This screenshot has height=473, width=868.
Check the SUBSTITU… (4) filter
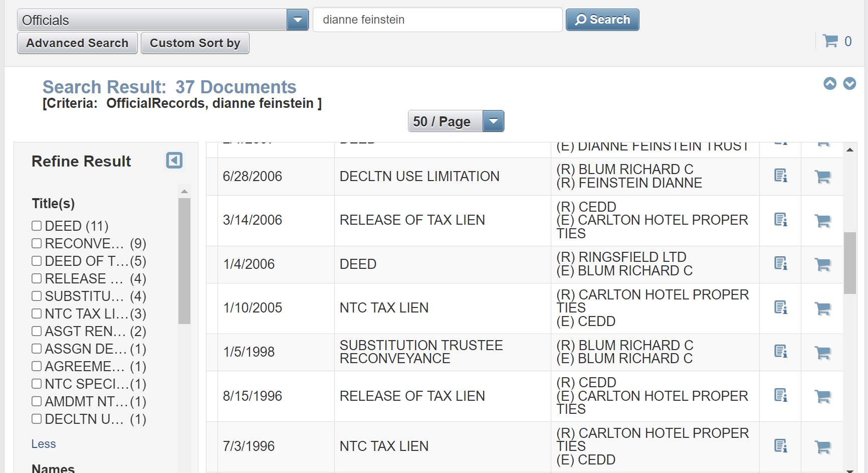[x=37, y=296]
